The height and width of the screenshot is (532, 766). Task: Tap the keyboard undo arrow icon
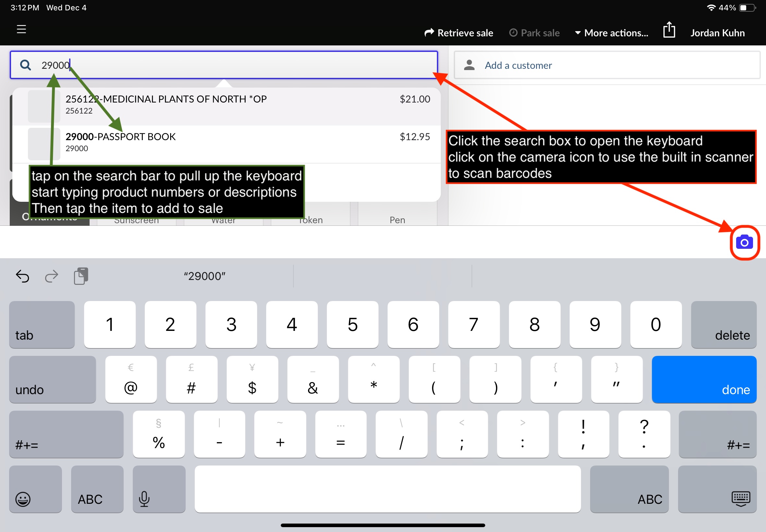coord(23,276)
